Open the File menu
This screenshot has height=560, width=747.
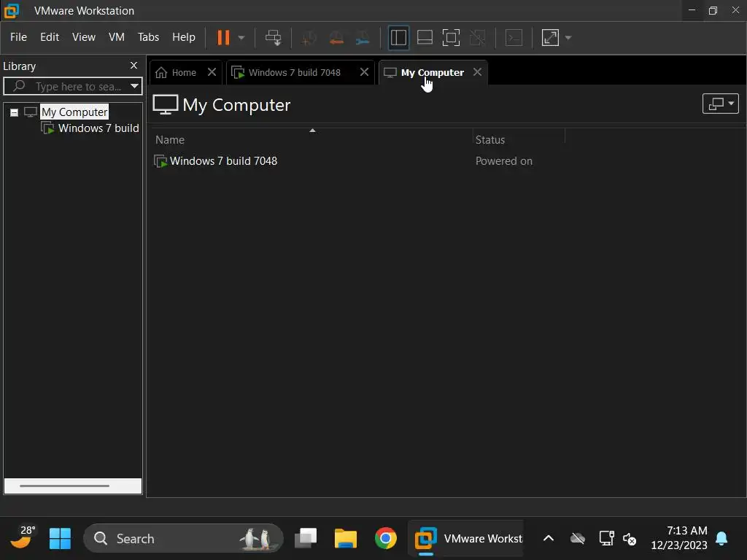click(18, 37)
